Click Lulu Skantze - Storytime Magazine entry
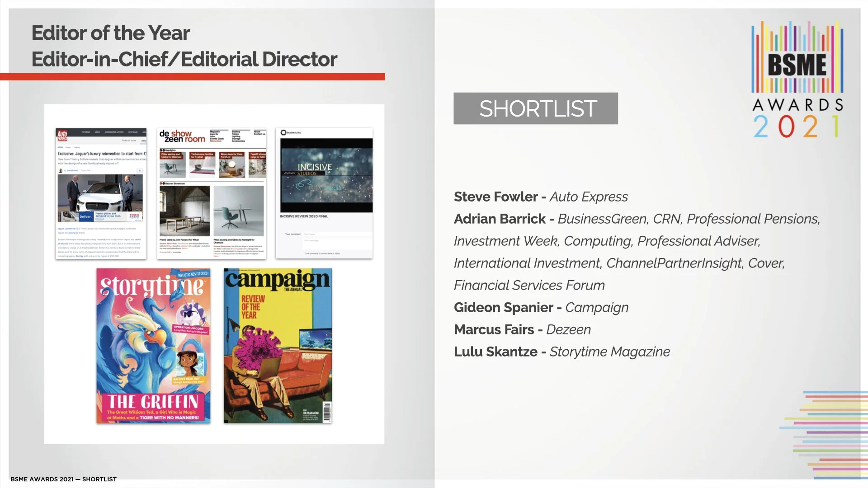Viewport: 868px width, 488px height. 561,352
